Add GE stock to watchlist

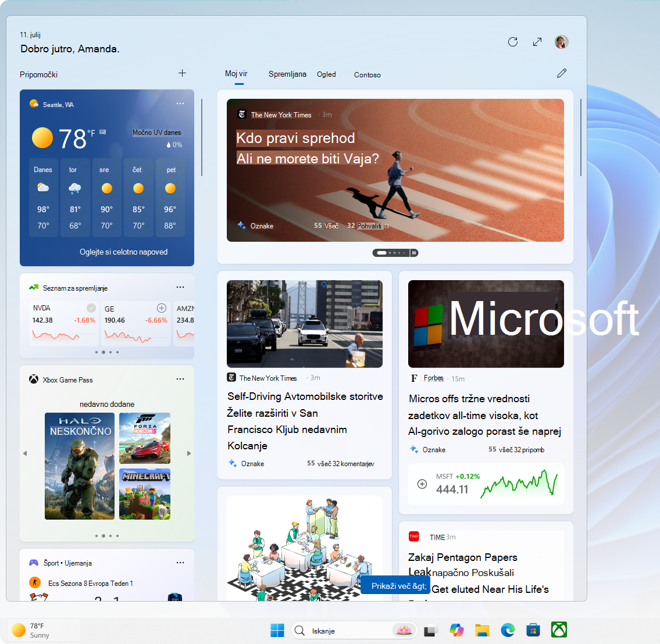[x=162, y=308]
